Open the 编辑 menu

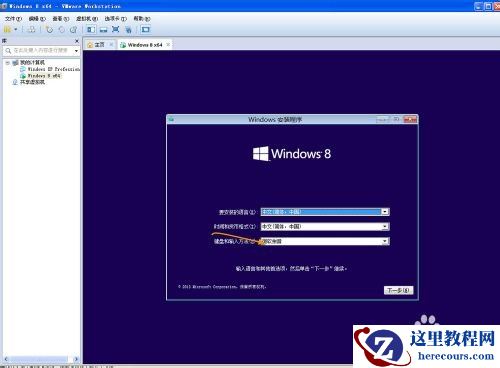pyautogui.click(x=37, y=19)
